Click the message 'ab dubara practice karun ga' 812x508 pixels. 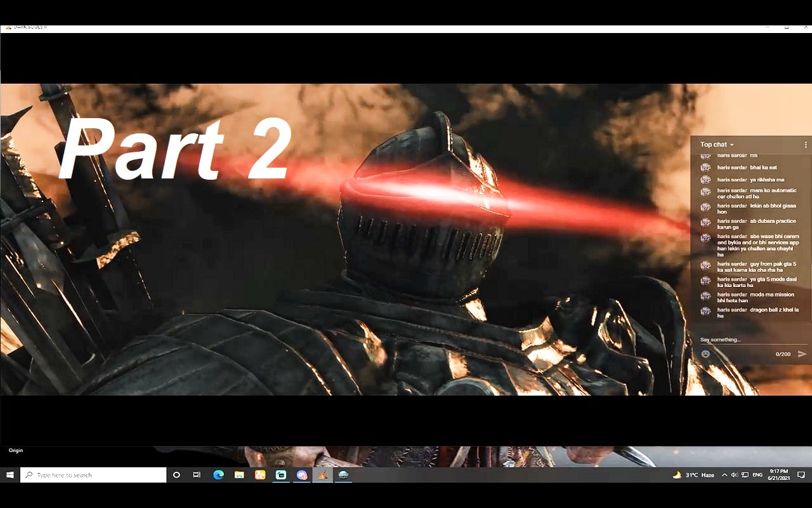click(x=756, y=224)
